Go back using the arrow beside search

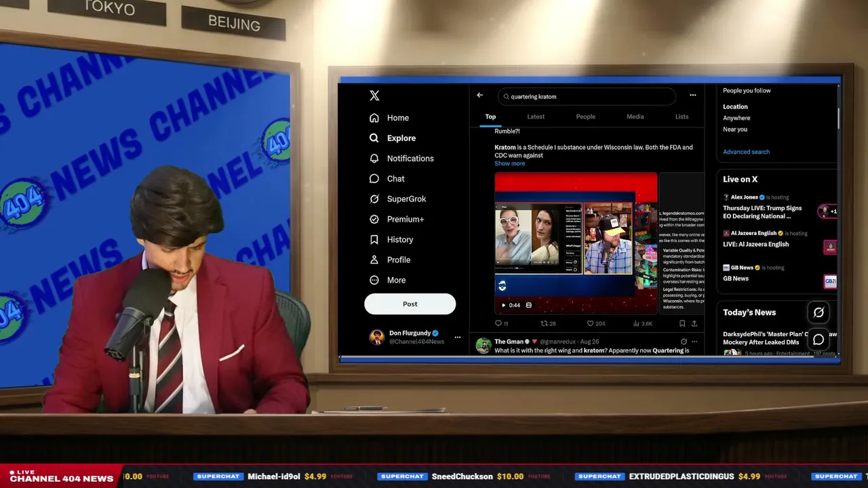click(480, 96)
